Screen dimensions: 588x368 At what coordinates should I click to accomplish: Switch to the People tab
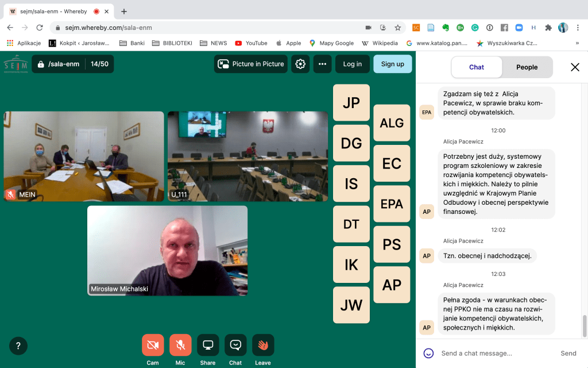point(527,67)
